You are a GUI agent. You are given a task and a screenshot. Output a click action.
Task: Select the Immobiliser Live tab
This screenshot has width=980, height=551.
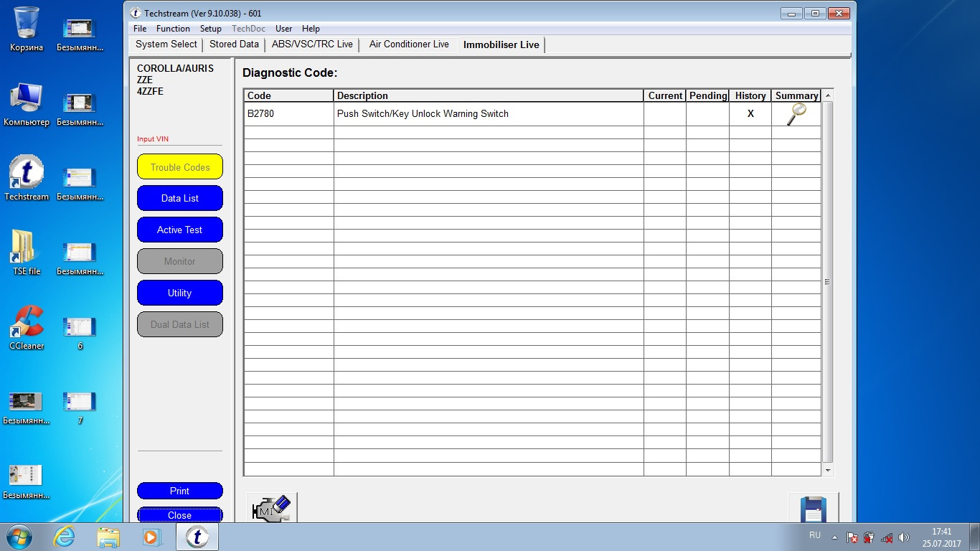coord(501,44)
